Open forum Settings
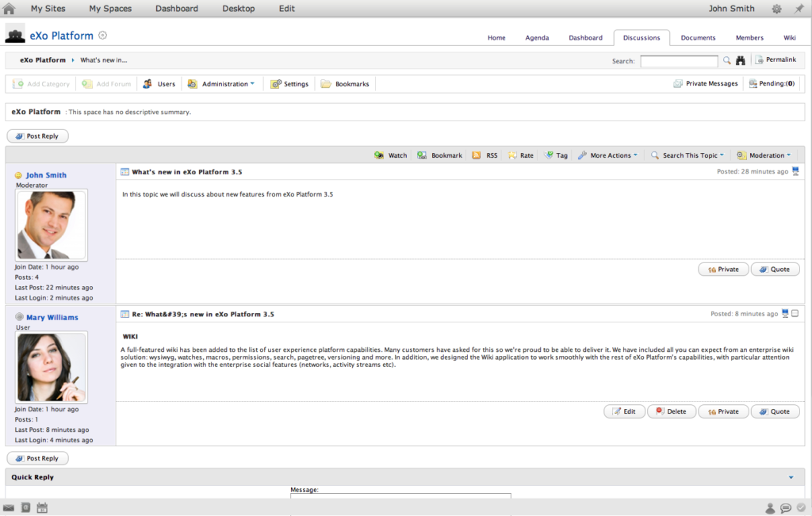The image size is (812, 516). tap(290, 84)
